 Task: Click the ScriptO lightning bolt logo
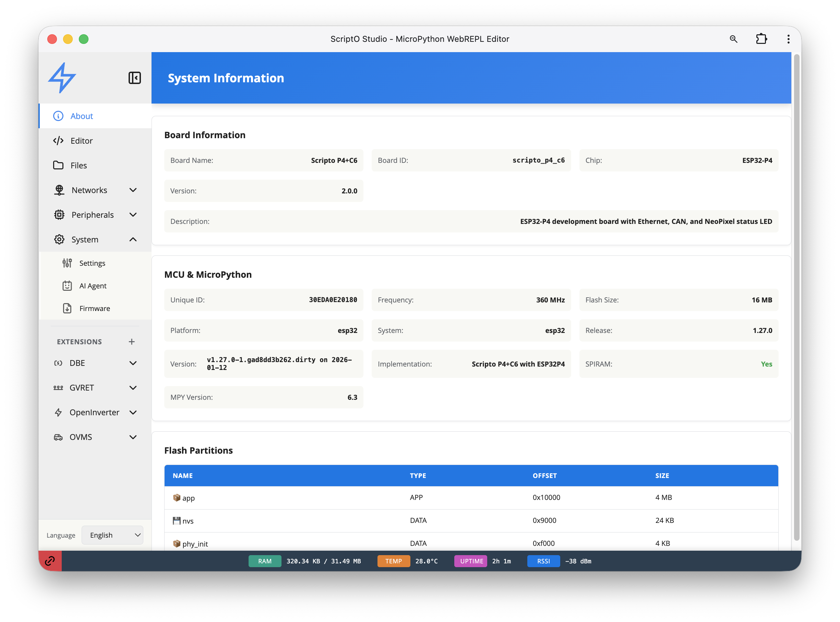(x=62, y=78)
